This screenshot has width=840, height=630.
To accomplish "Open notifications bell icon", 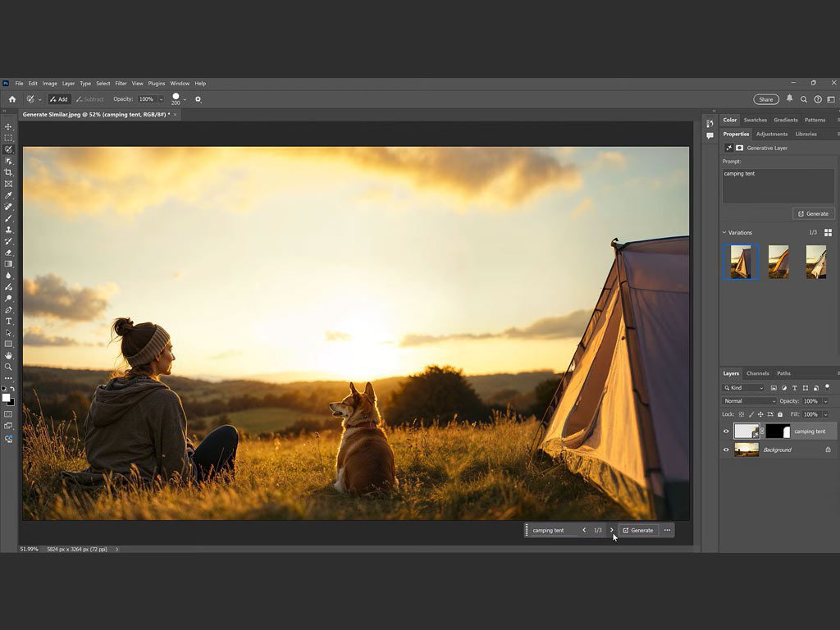I will point(790,98).
